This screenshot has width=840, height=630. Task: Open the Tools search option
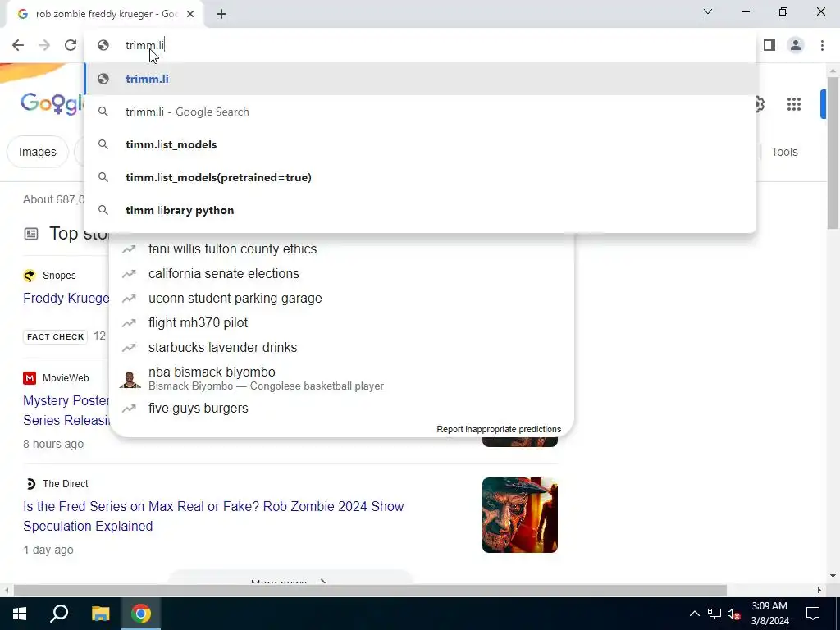[x=784, y=152]
